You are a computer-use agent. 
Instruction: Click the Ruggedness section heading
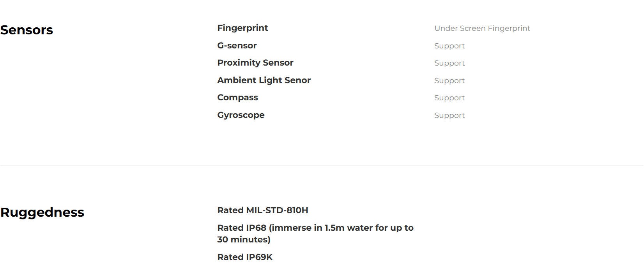point(42,212)
